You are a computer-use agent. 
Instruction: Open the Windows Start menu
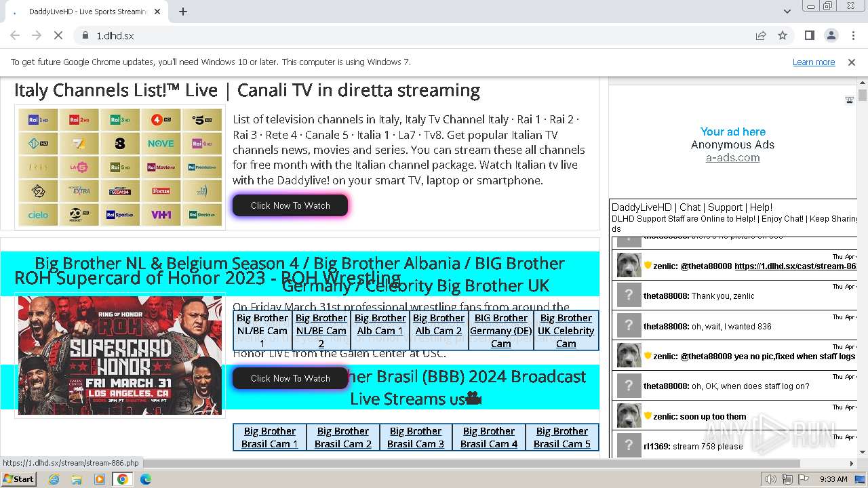coord(19,479)
